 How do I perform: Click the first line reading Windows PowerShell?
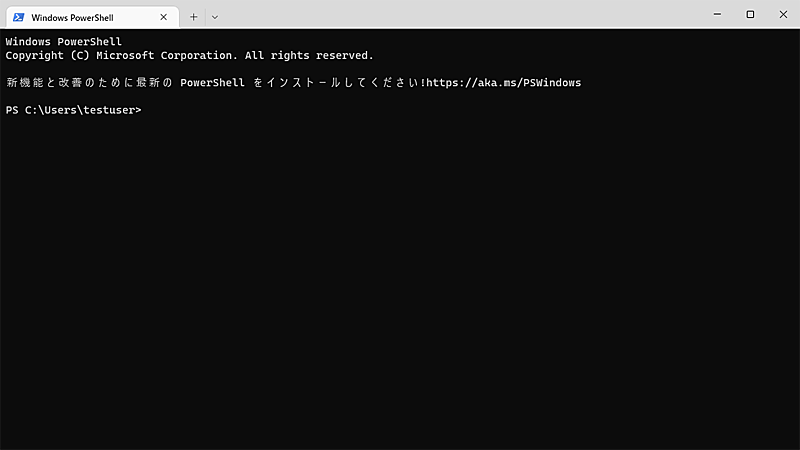[63, 42]
